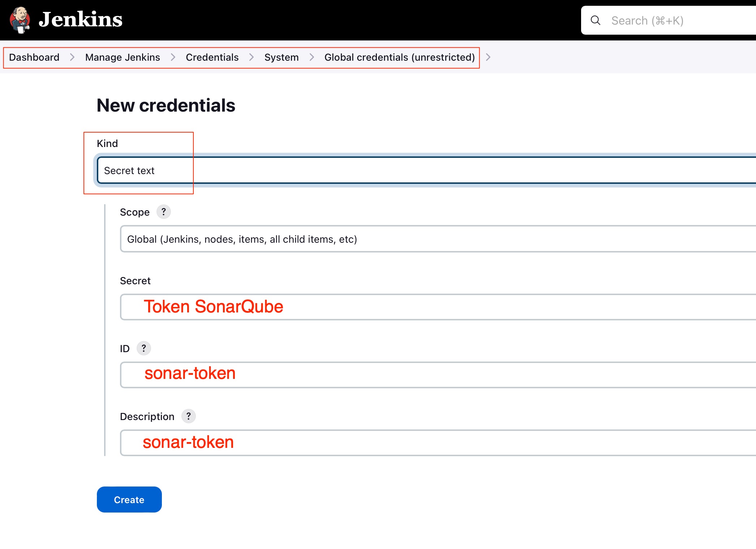Click chevron after Dashboard breadcrumb
Screen dimensions: 756x549
point(72,57)
